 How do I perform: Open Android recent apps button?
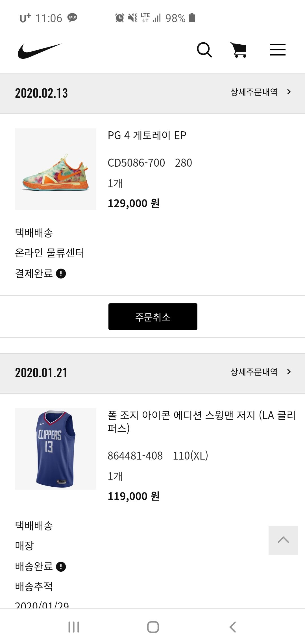[x=74, y=627]
